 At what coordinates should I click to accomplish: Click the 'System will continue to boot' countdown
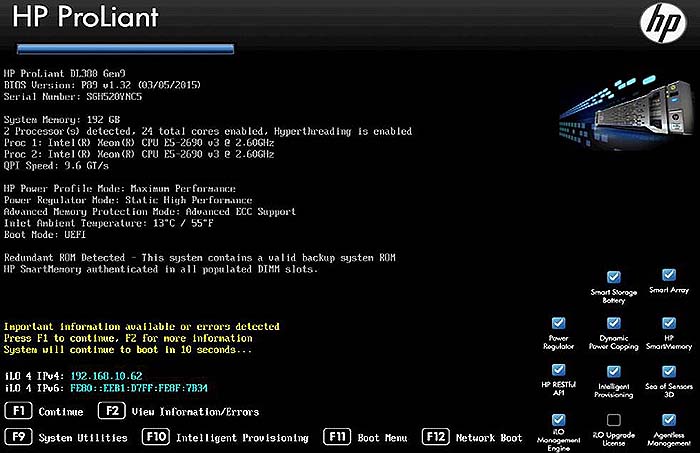click(128, 349)
